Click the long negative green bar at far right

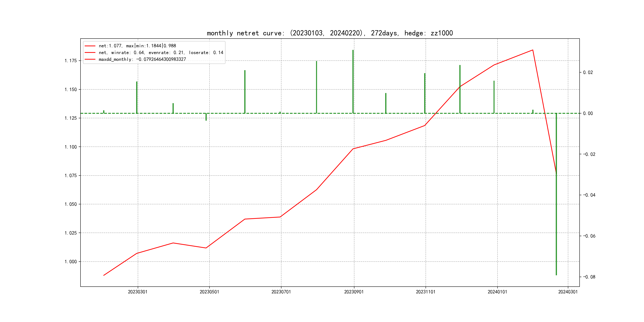pos(556,200)
